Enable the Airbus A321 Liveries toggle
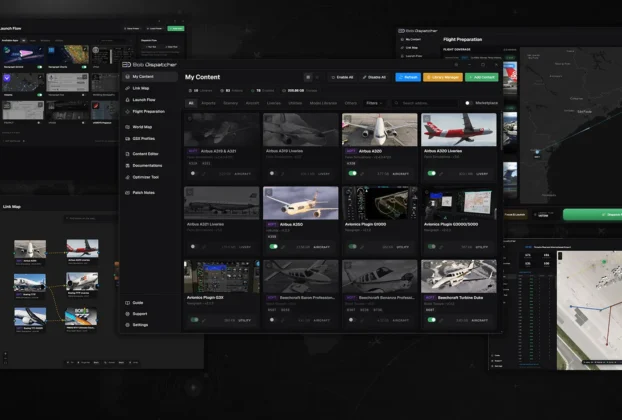Viewport: 622px width, 420px height. tap(194, 246)
